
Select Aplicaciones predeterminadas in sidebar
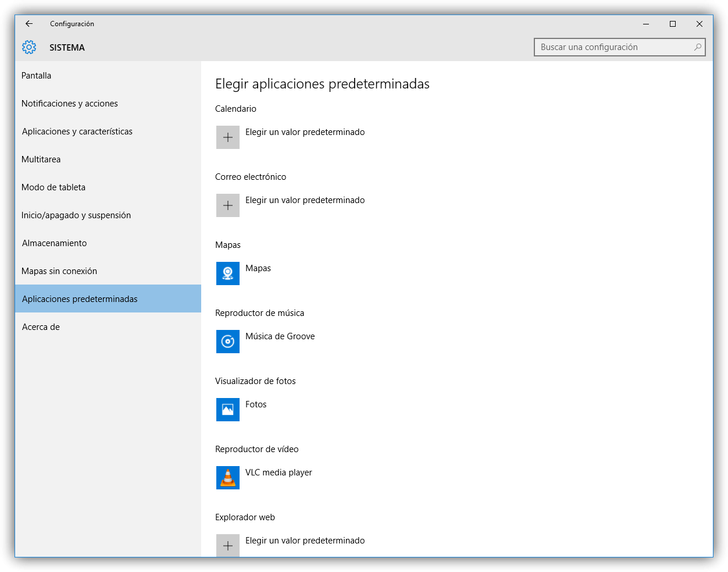108,299
